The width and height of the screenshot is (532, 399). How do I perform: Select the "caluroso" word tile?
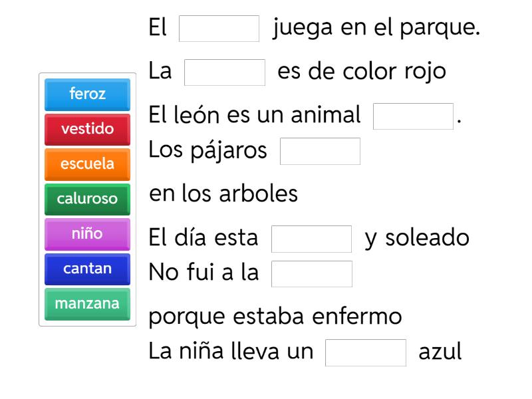click(x=86, y=198)
